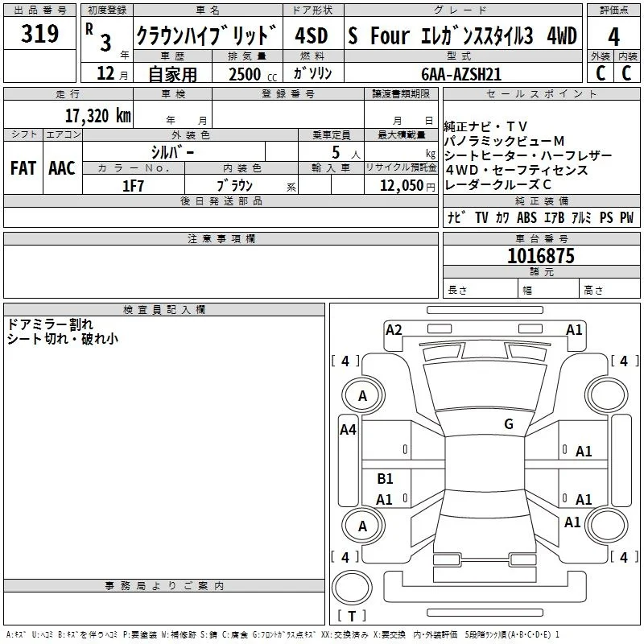Click sales point パノラミックビューM
The height and width of the screenshot is (644, 644).
tap(505, 141)
